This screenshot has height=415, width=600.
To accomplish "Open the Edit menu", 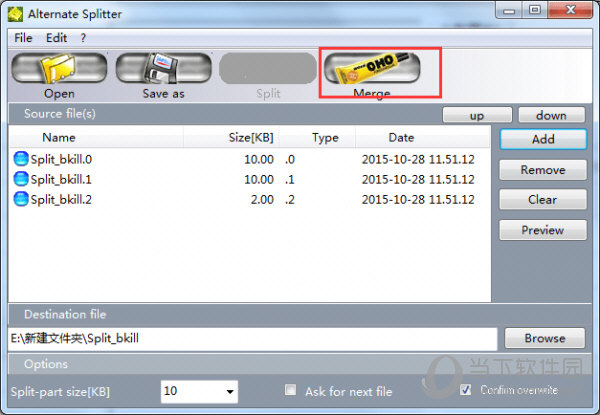I will click(x=56, y=38).
